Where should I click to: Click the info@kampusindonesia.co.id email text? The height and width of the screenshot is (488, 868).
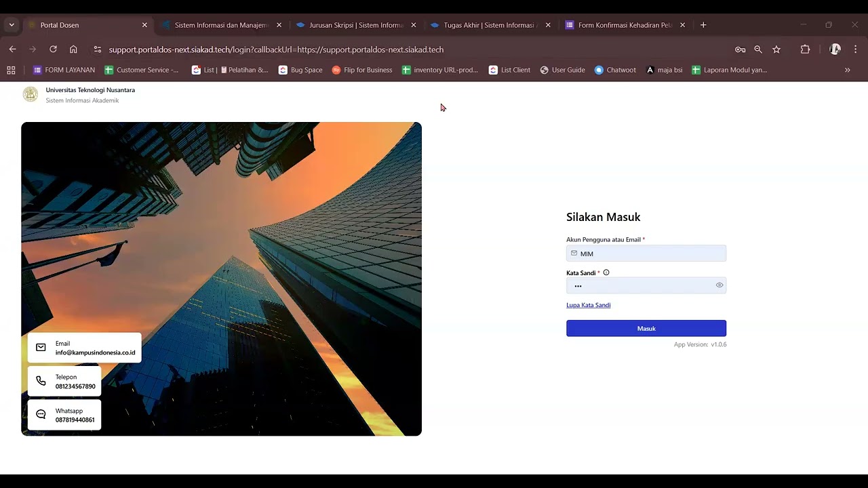click(96, 352)
